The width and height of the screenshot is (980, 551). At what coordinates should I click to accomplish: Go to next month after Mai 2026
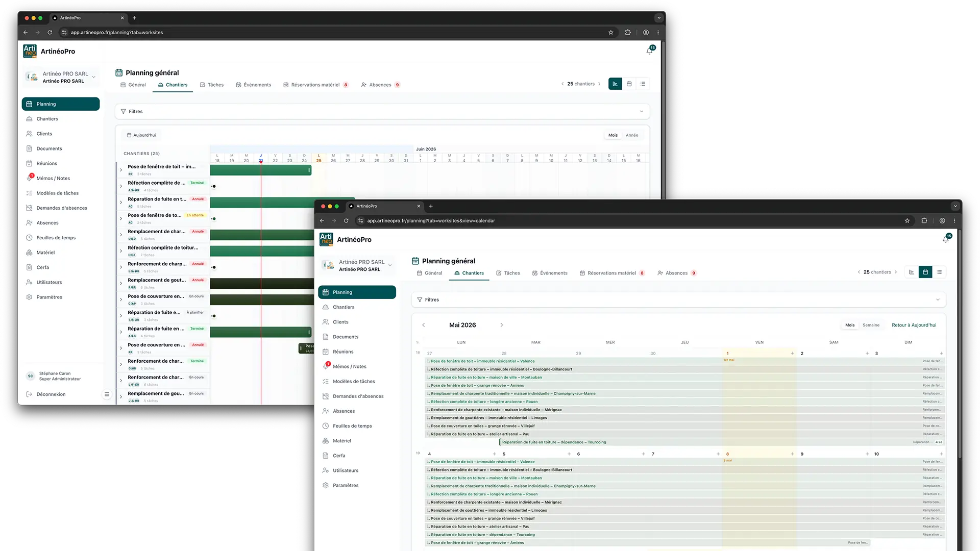tap(502, 325)
